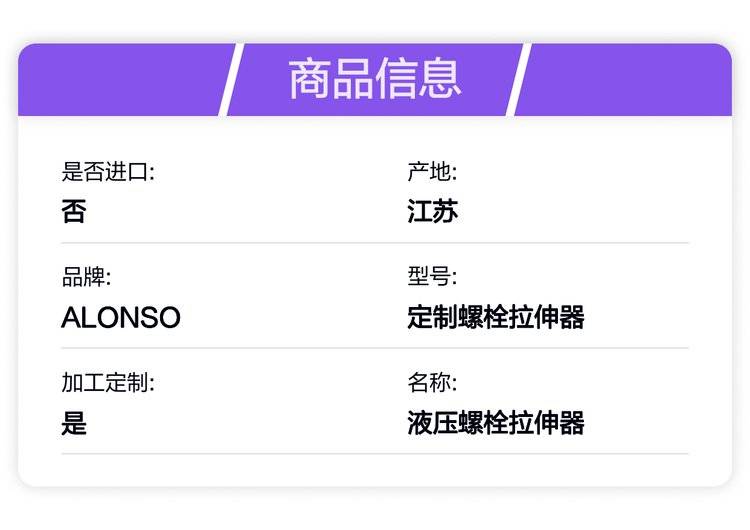Click the 商品信息 header title
This screenshot has height=530, width=750.
[x=375, y=79]
